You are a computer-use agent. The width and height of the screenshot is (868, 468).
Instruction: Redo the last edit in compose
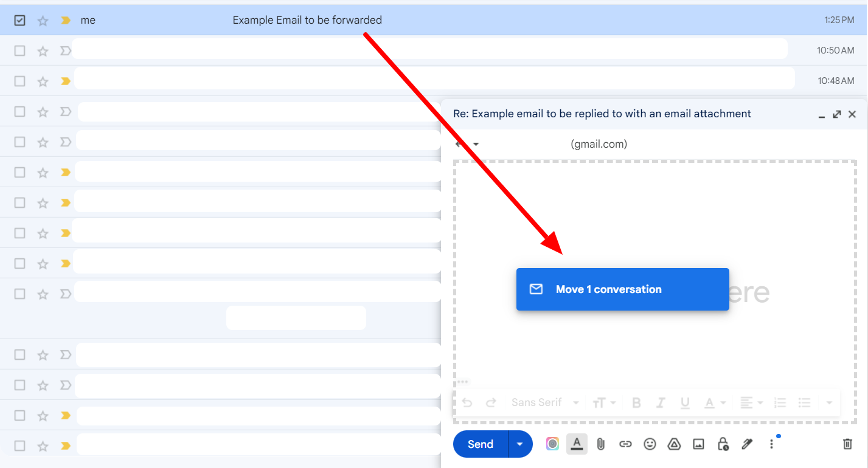491,402
